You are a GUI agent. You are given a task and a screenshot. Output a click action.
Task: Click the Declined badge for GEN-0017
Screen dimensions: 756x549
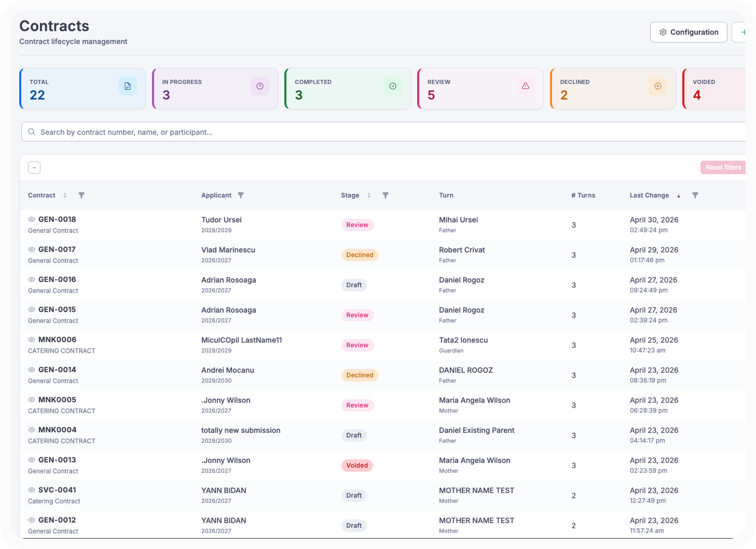[360, 255]
